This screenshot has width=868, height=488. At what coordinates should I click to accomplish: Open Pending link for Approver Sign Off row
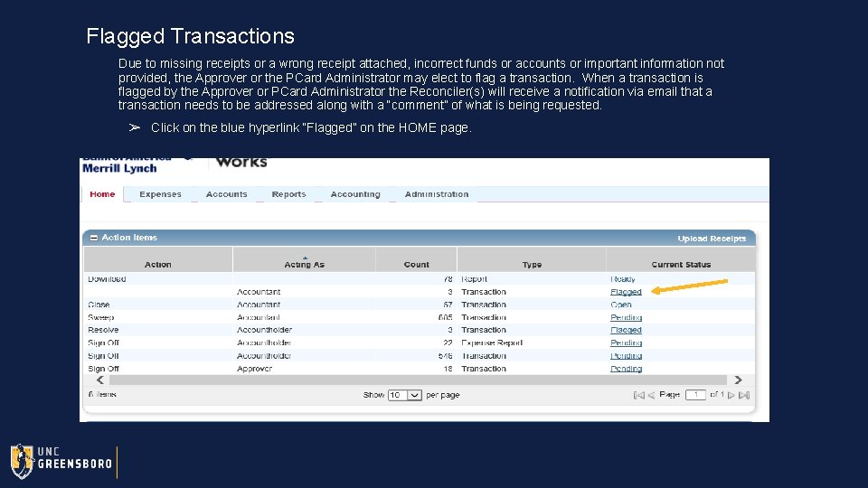(626, 369)
